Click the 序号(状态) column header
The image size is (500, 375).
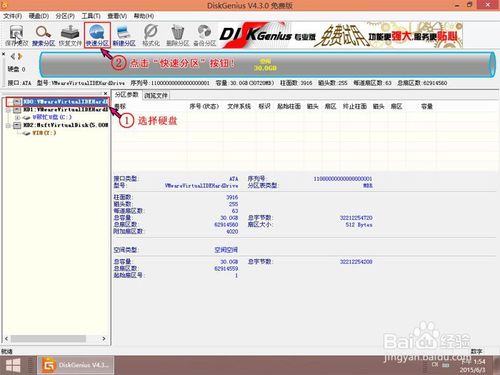click(204, 106)
